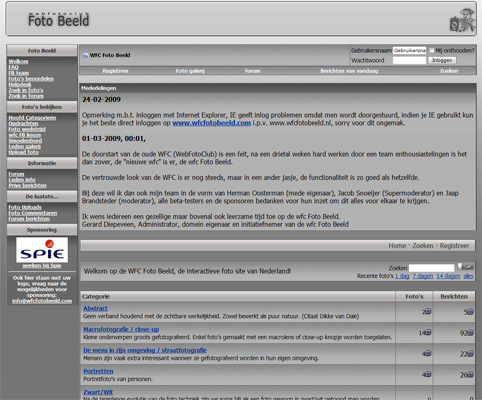Toggle the Mij onthouden checkbox

click(x=431, y=51)
